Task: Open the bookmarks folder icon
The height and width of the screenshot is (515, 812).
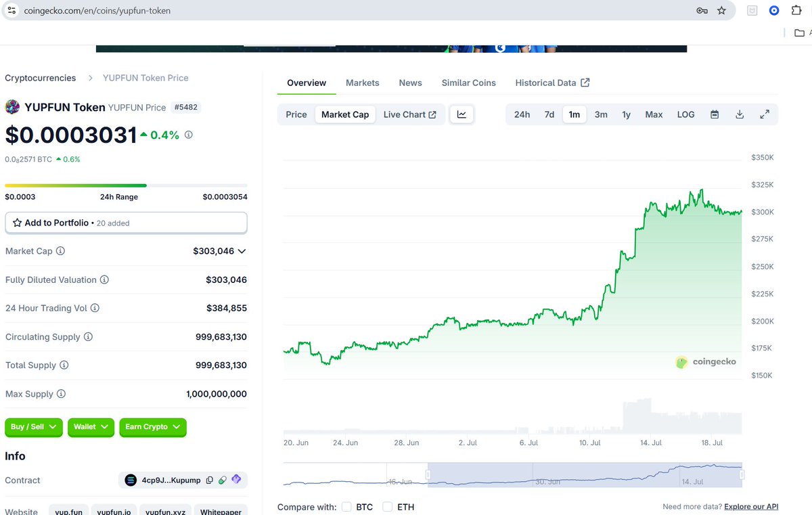Action: (799, 32)
